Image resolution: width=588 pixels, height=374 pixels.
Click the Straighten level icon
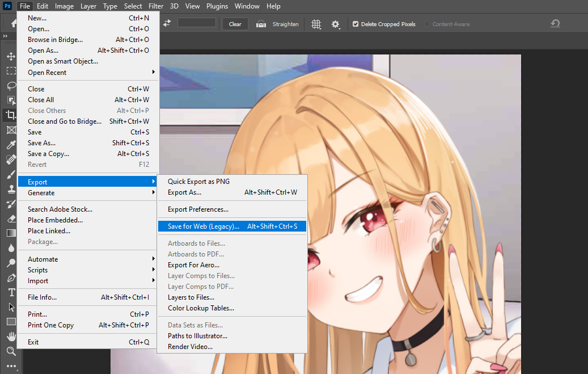click(x=261, y=24)
